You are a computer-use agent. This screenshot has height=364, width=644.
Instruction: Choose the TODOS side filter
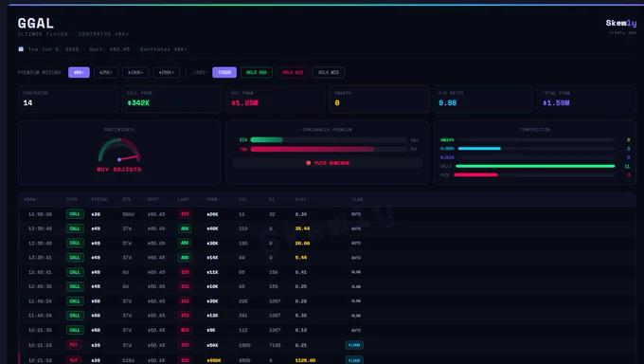[x=224, y=72]
